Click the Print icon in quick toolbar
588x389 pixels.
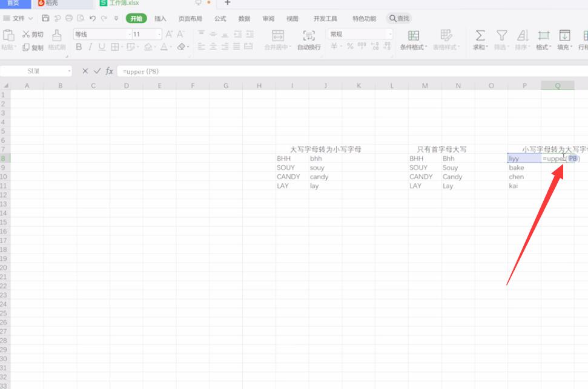tap(68, 18)
